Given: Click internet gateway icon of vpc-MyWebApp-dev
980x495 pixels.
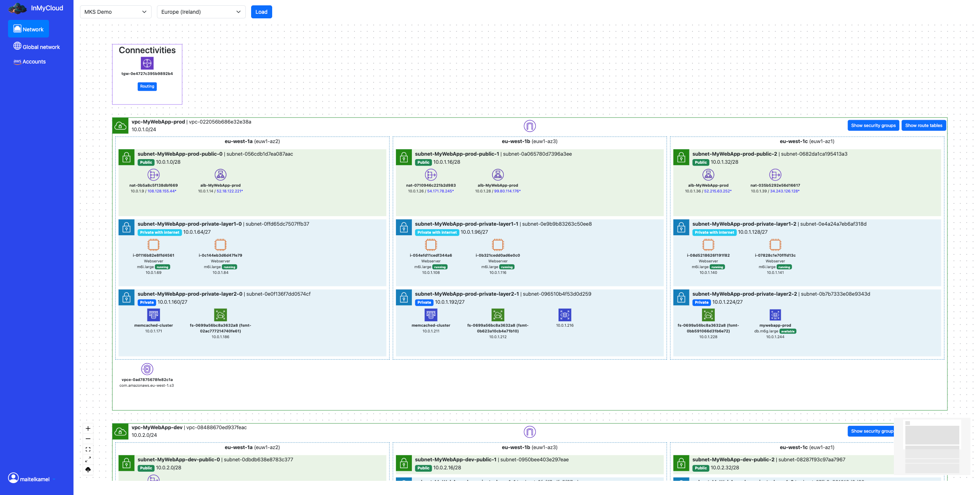Looking at the screenshot, I should pos(529,432).
